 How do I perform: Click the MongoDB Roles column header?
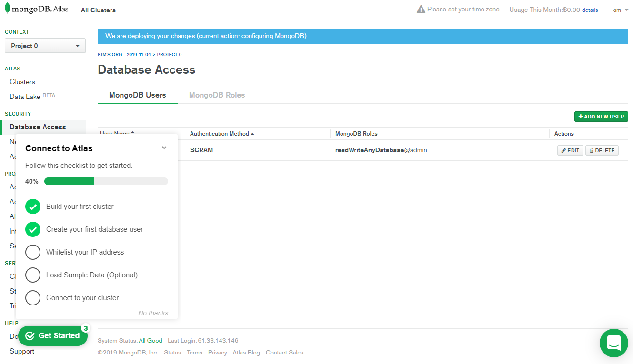[x=356, y=134]
